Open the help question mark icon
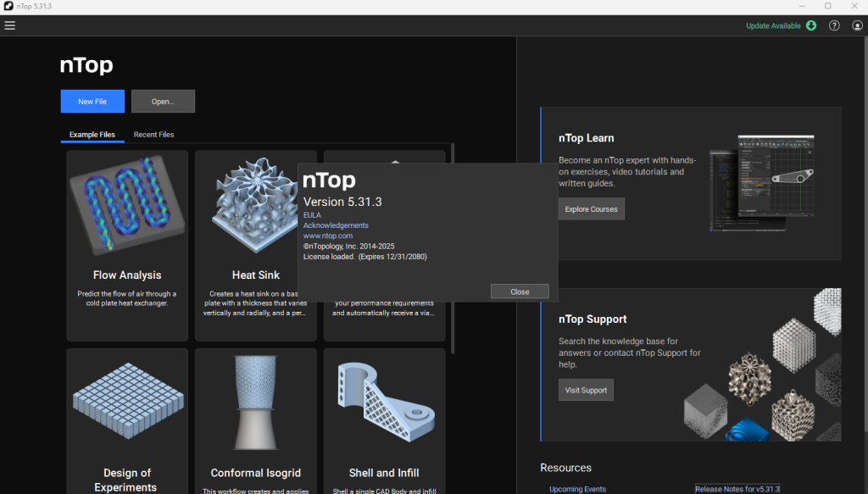 point(834,25)
